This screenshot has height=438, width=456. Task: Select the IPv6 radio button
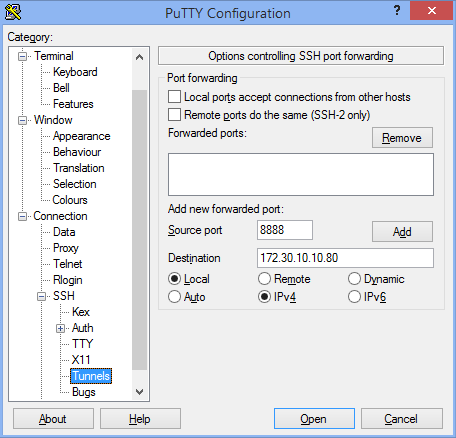(x=354, y=297)
